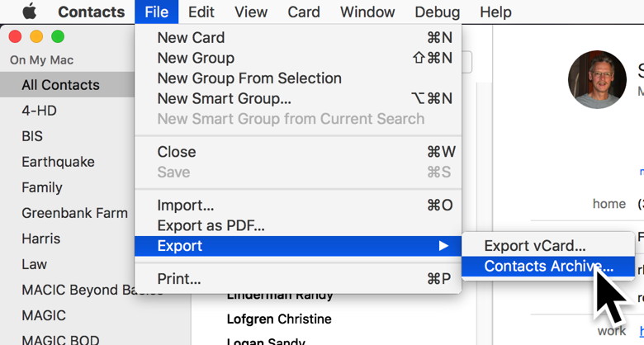Open the Card menu
Image resolution: width=644 pixels, height=345 pixels.
(304, 12)
